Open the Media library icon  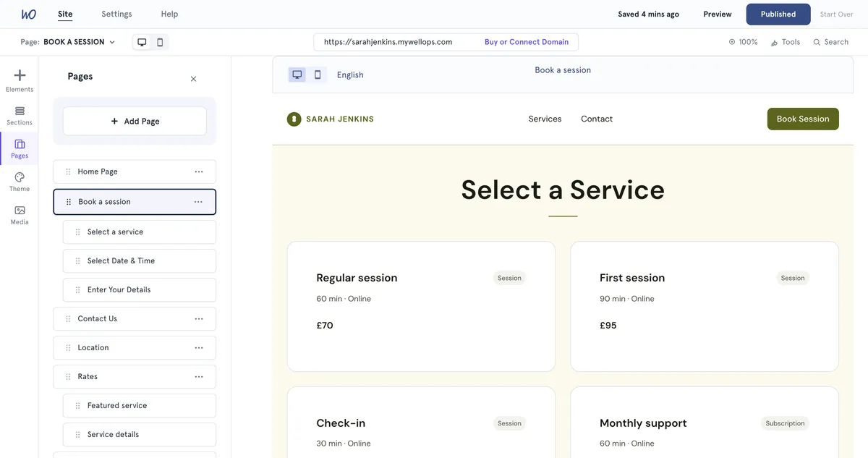pyautogui.click(x=20, y=215)
